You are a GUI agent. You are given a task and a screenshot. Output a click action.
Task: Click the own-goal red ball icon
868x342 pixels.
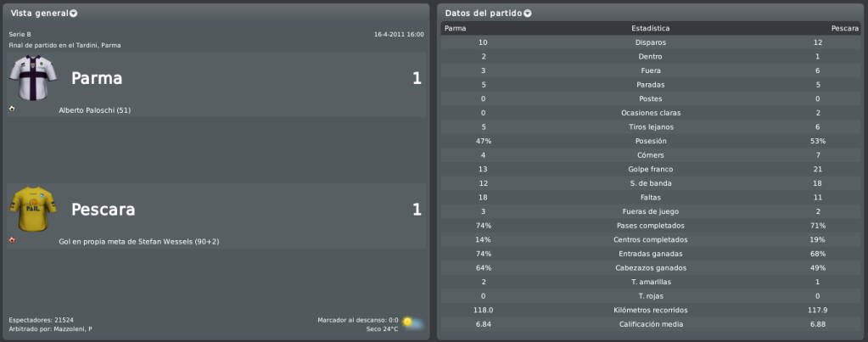(x=12, y=240)
